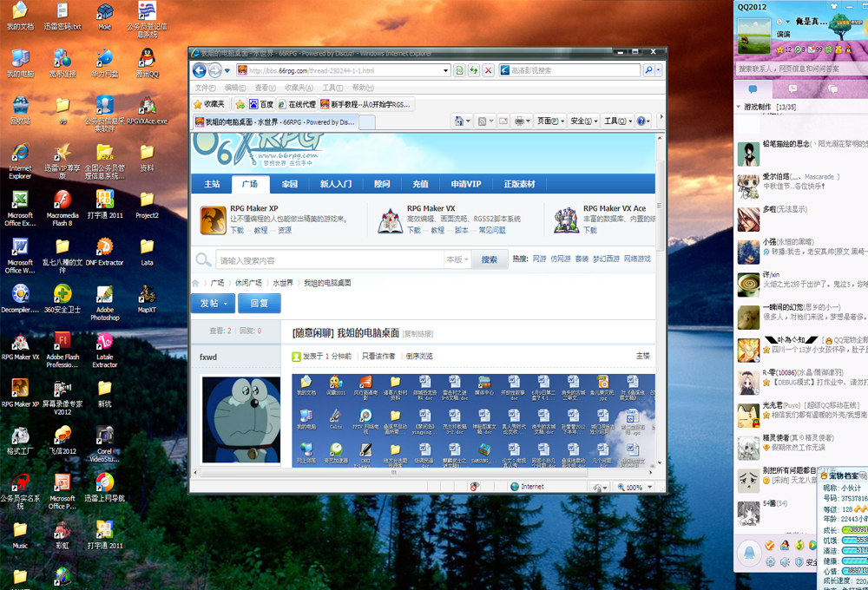Click the compatibility view icon beside the address bar
Viewport: 868px width, 590px height.
click(459, 70)
